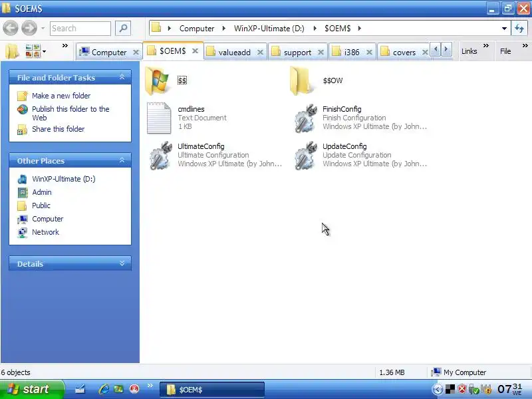Click Make a new folder
Image resolution: width=532 pixels, height=399 pixels.
[61, 96]
